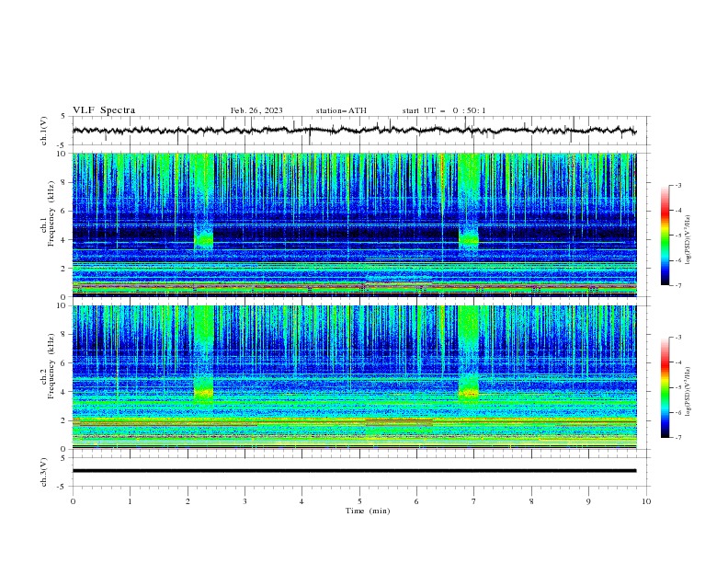Viewport: 728px width, 563px height.
Task: Click the ch.1 waveform trace panel
Action: (361, 131)
